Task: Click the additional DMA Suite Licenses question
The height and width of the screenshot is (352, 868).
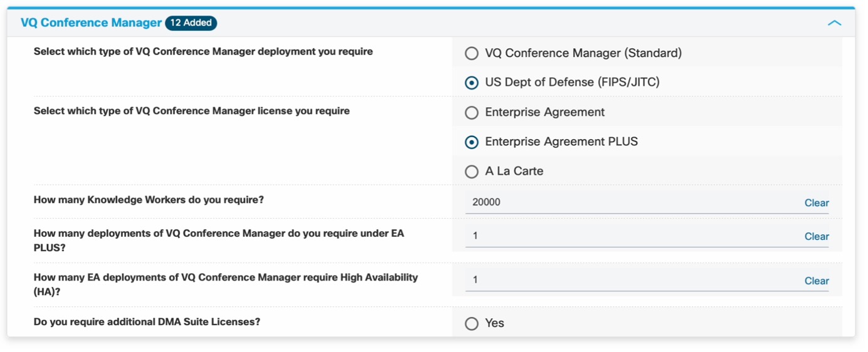Action: (x=147, y=322)
